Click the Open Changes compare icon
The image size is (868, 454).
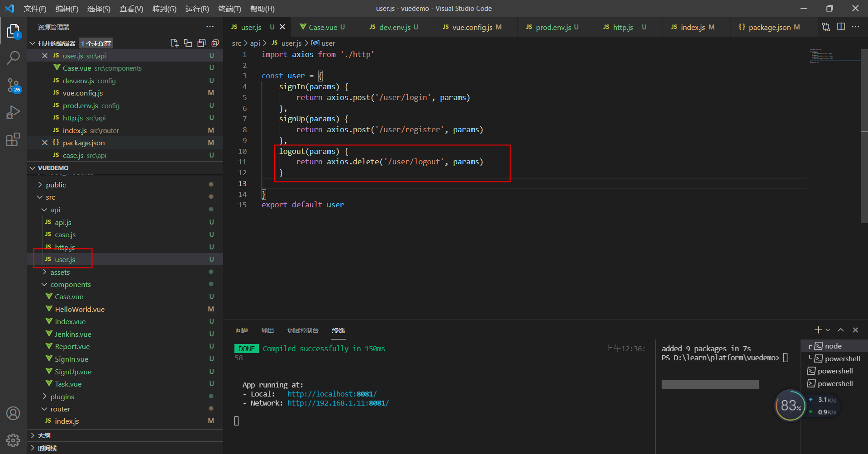click(826, 27)
